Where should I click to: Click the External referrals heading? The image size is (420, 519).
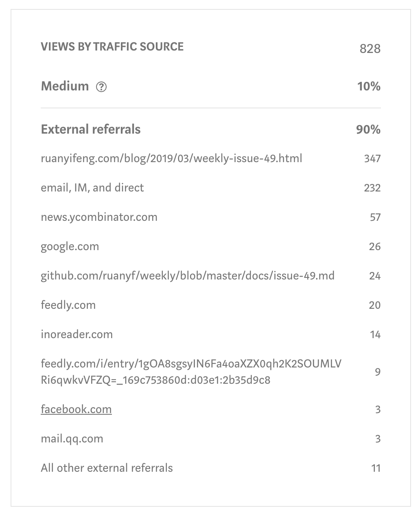[91, 130]
